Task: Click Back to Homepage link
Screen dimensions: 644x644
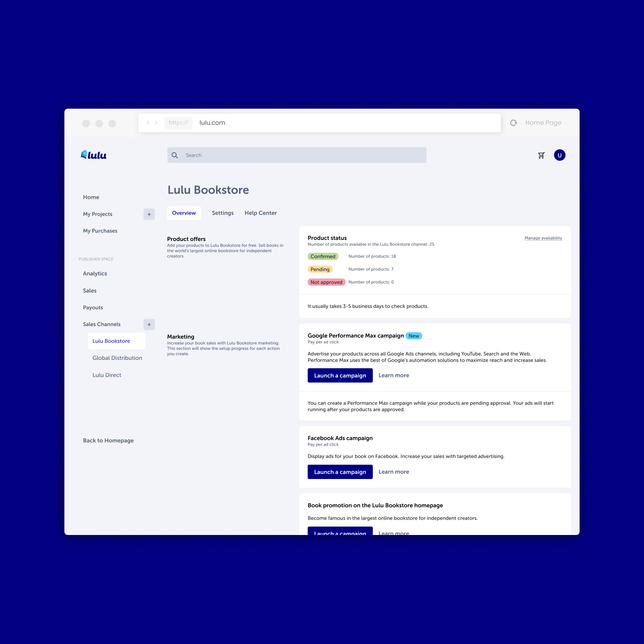Action: tap(108, 440)
